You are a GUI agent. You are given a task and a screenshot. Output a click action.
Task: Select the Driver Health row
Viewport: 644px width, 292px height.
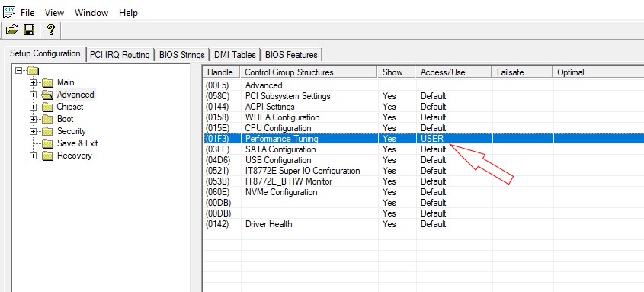coord(424,224)
